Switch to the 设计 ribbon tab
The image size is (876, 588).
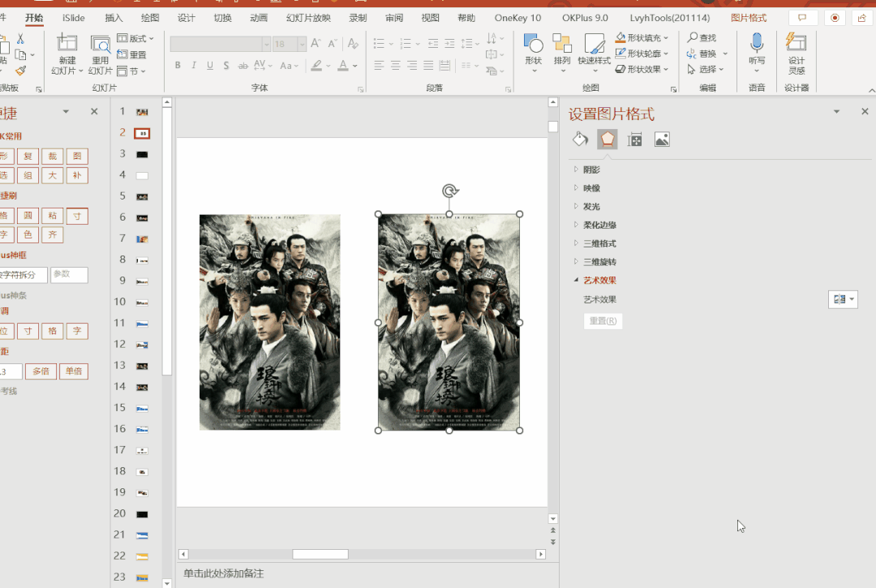point(186,18)
